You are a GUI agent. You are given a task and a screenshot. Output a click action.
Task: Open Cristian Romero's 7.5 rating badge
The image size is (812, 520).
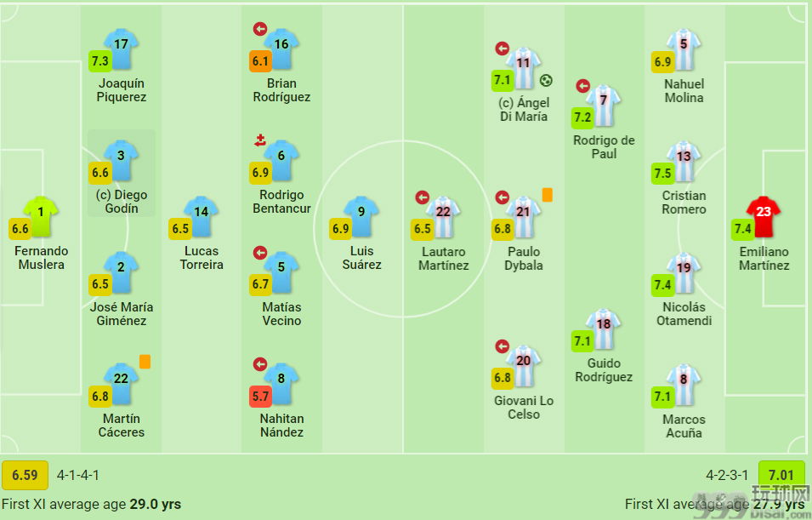[x=662, y=173]
